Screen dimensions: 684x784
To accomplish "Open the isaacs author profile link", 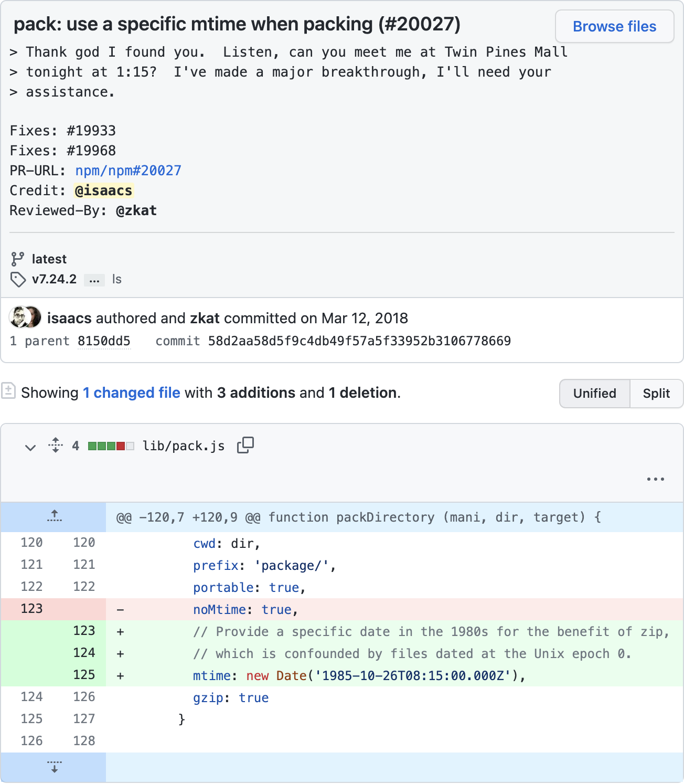I will [69, 318].
